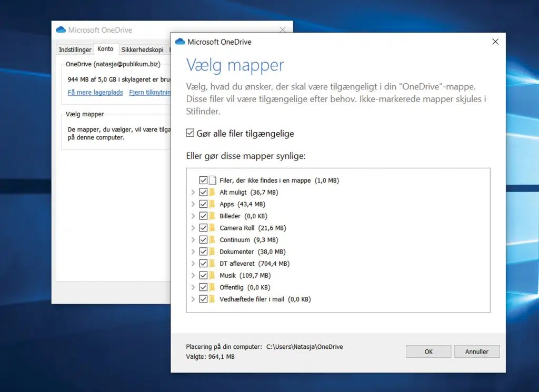The image size is (539, 392).
Task: Uncheck the Camera Roll folder checkbox
Action: pyautogui.click(x=203, y=228)
